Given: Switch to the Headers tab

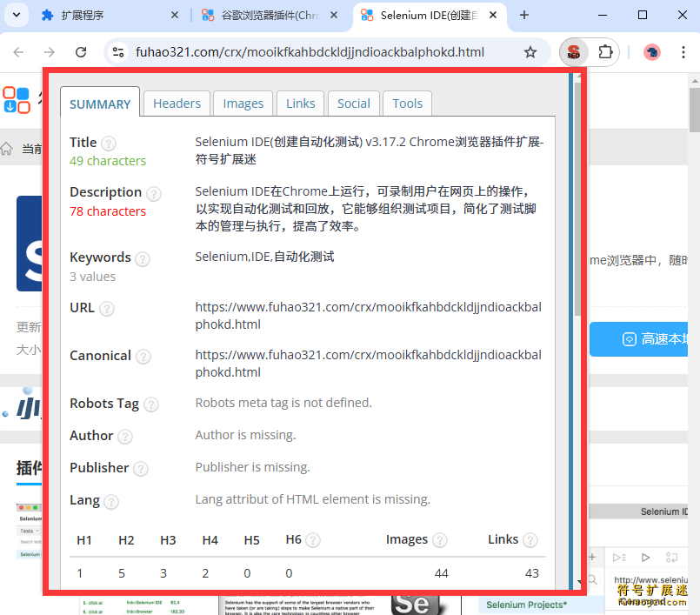Looking at the screenshot, I should point(177,103).
